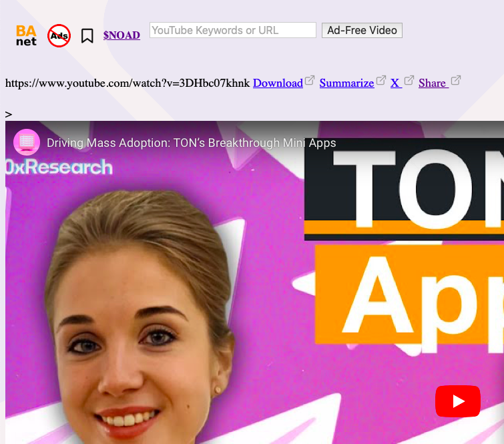Click the channel avatar in video header
This screenshot has height=444, width=504.
pyautogui.click(x=27, y=142)
